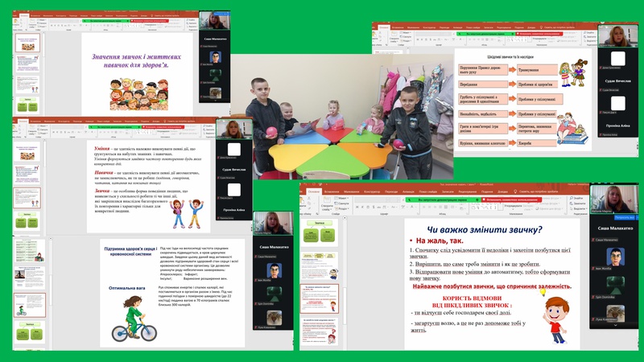Toggle bold formatting in bottom-right PowerPoint ribbon
This screenshot has width=644, height=362.
tap(357, 208)
